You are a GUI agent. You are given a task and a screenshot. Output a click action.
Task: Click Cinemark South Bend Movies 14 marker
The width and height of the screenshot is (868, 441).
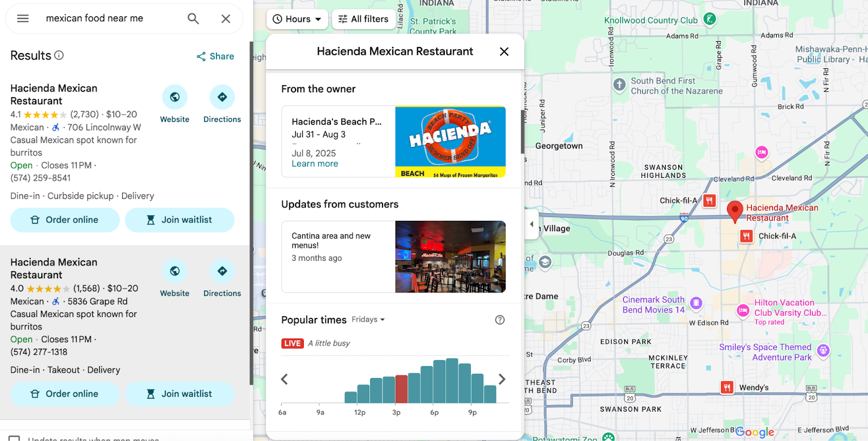pos(696,303)
